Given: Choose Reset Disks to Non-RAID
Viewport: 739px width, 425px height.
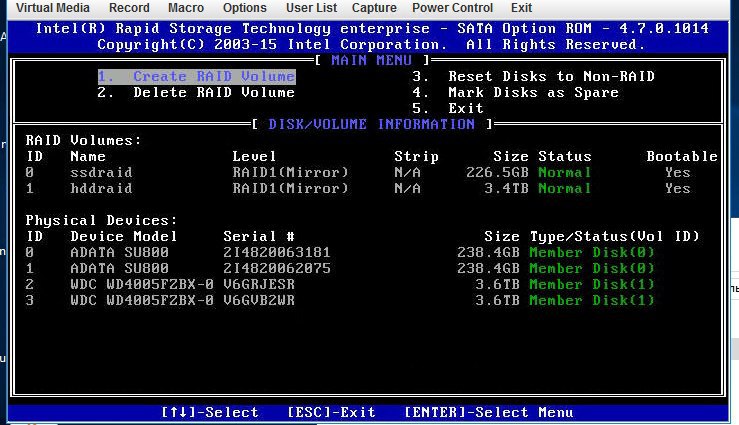Looking at the screenshot, I should click(x=534, y=76).
